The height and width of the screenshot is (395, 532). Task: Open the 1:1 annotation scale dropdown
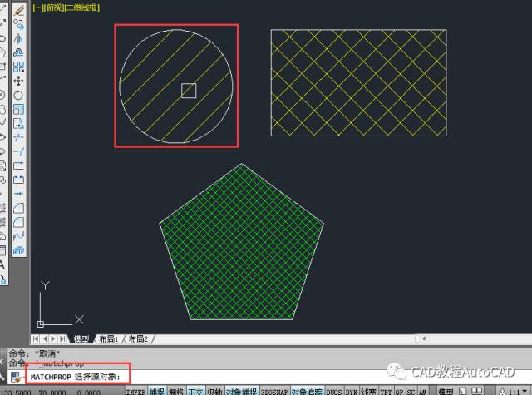click(x=526, y=392)
